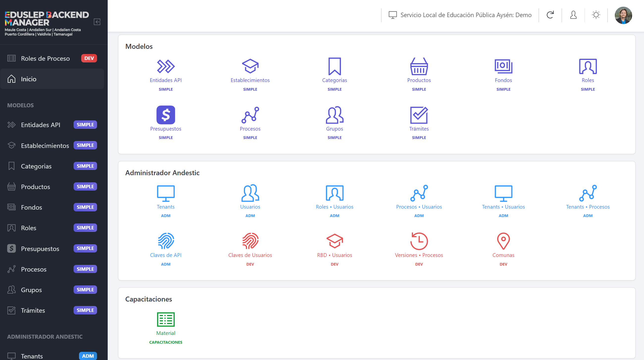Image resolution: width=644 pixels, height=360 pixels.
Task: Select Establecimientos in the sidebar
Action: tap(45, 146)
